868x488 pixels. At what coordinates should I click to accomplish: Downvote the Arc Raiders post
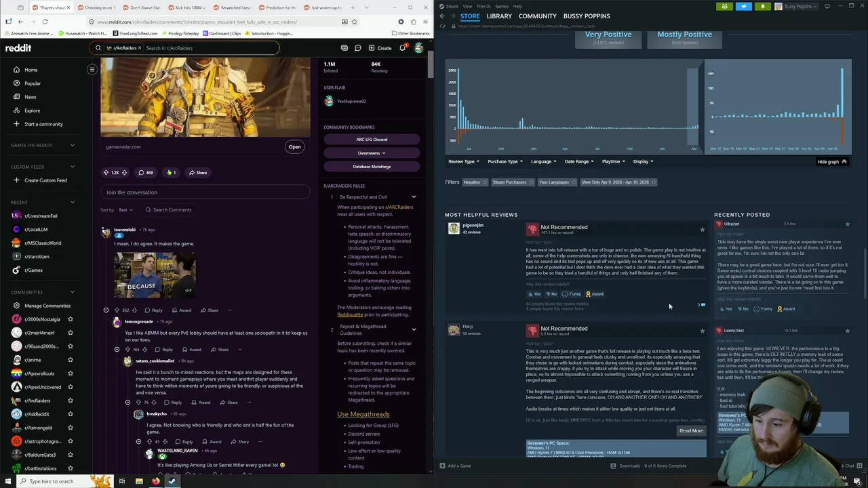pos(125,173)
